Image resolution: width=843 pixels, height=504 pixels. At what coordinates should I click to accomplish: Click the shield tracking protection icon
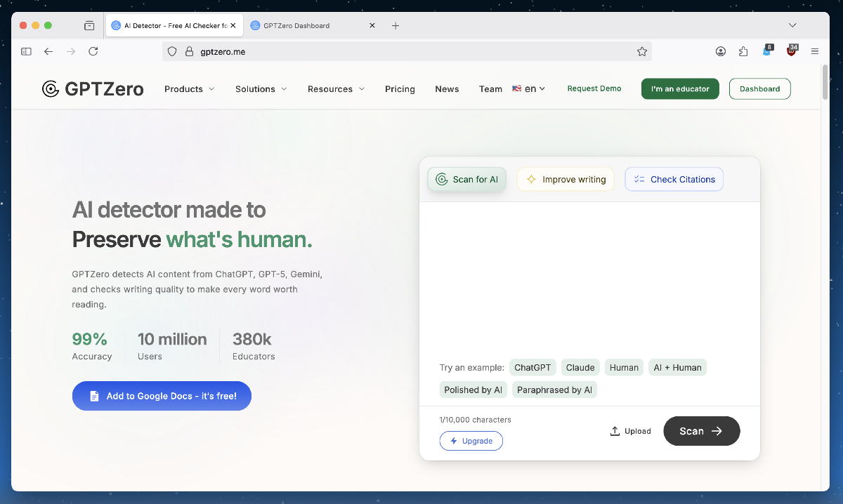coord(172,51)
